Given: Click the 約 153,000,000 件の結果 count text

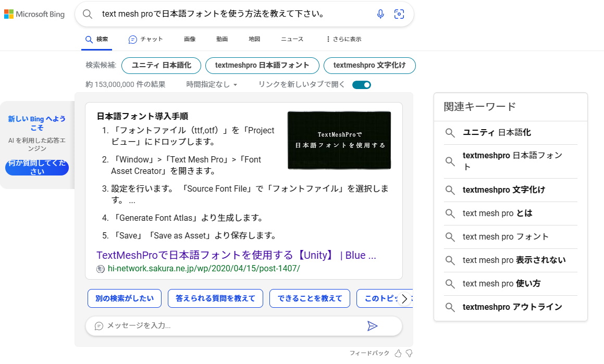Looking at the screenshot, I should coord(126,84).
